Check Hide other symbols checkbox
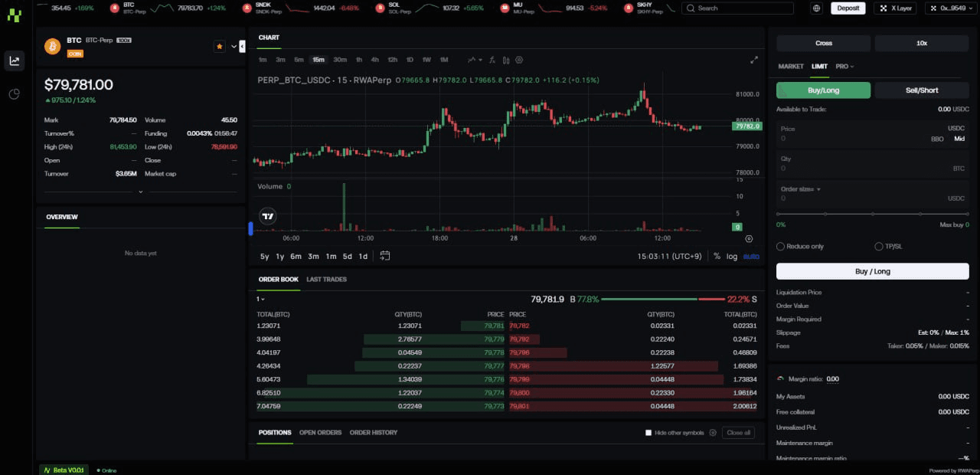Screen dimensions: 980x475 coord(648,433)
